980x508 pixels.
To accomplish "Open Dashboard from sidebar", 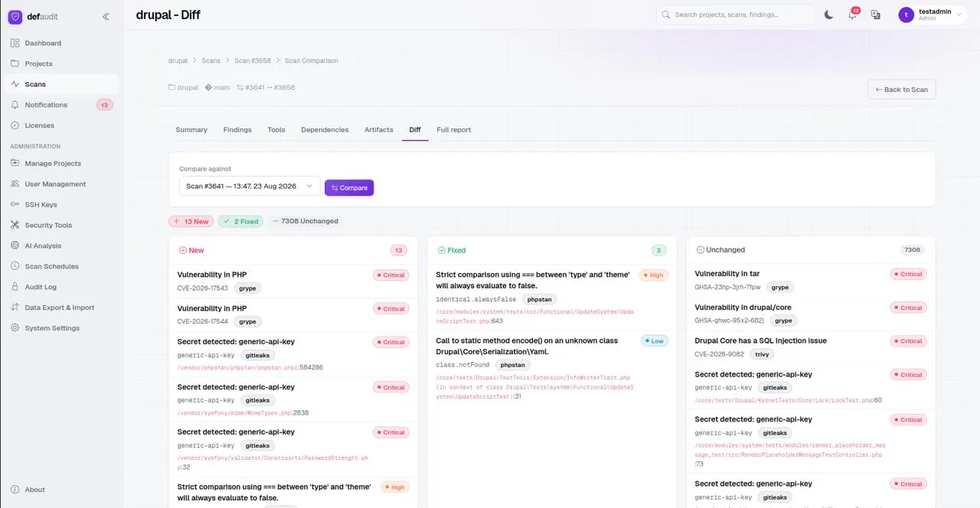I will (x=61, y=43).
